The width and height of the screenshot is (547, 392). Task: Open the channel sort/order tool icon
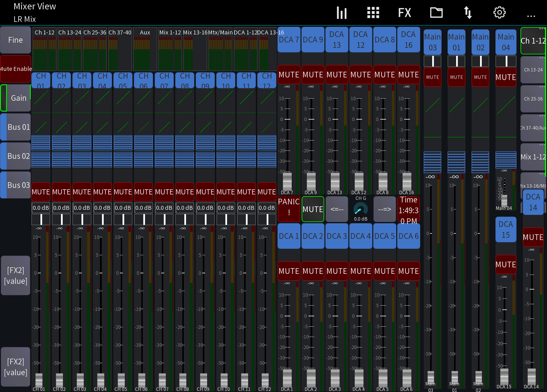click(x=468, y=13)
